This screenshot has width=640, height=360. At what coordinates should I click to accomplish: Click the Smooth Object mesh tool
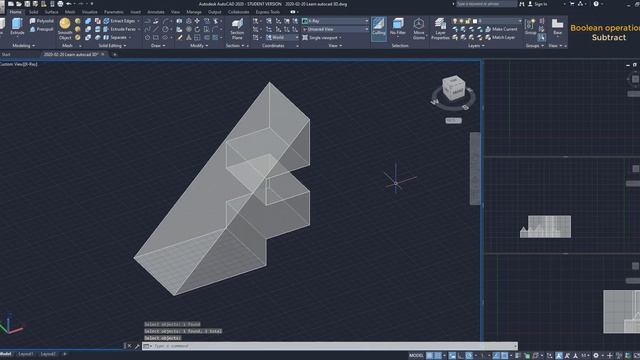click(x=64, y=29)
